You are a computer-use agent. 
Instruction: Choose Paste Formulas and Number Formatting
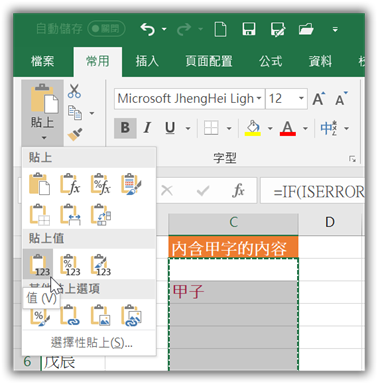101,184
